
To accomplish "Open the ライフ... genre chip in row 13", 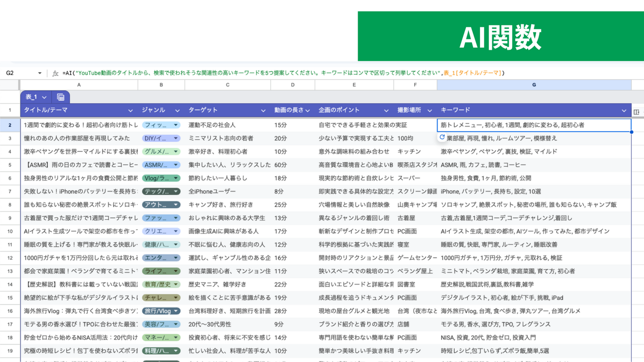I will tap(161, 271).
